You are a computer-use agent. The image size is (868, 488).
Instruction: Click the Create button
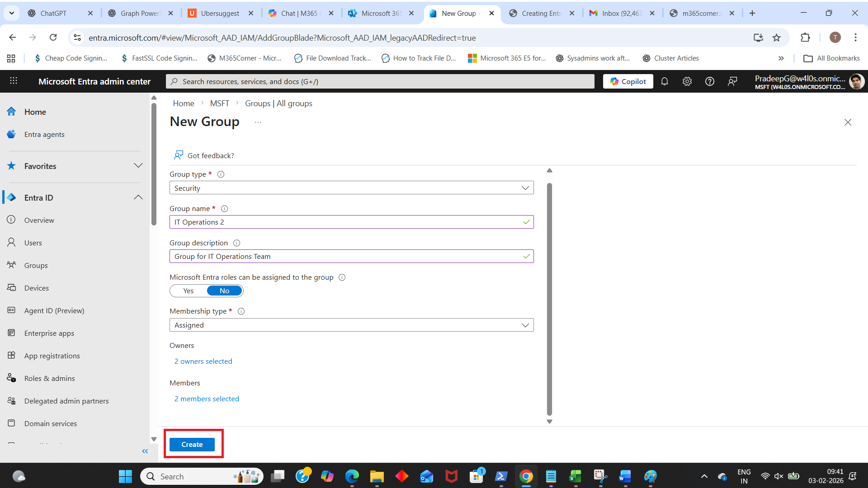(192, 445)
